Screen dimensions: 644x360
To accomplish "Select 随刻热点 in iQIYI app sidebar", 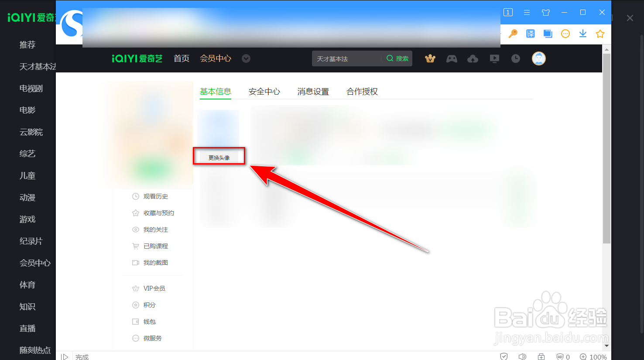I will coord(35,350).
